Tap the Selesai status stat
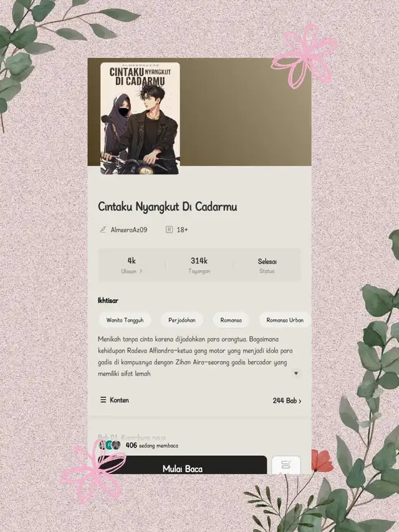The width and height of the screenshot is (399, 532). click(267, 265)
